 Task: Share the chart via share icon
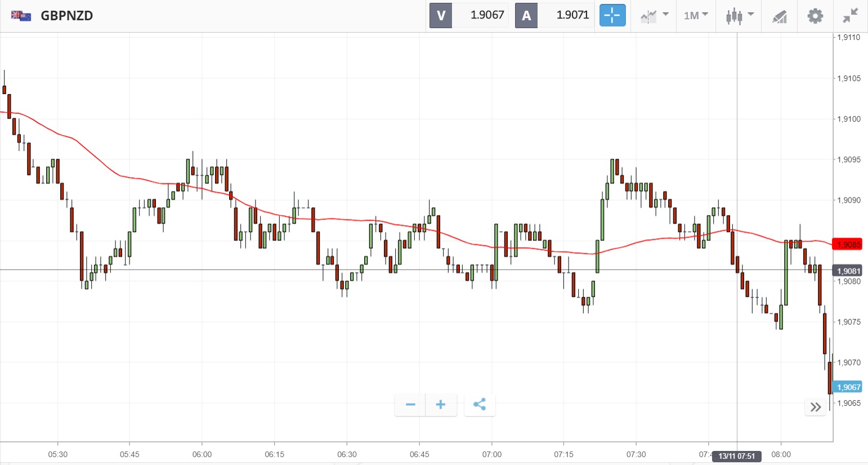[480, 405]
